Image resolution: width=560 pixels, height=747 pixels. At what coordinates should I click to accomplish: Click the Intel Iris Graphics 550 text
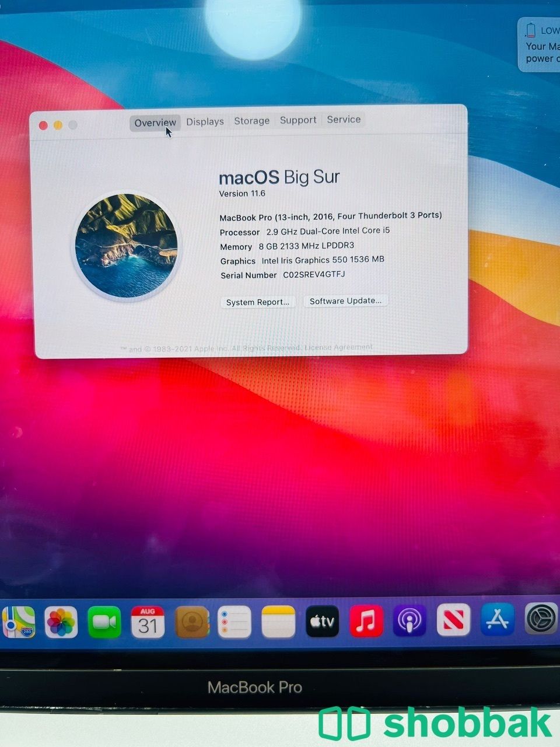point(323,260)
